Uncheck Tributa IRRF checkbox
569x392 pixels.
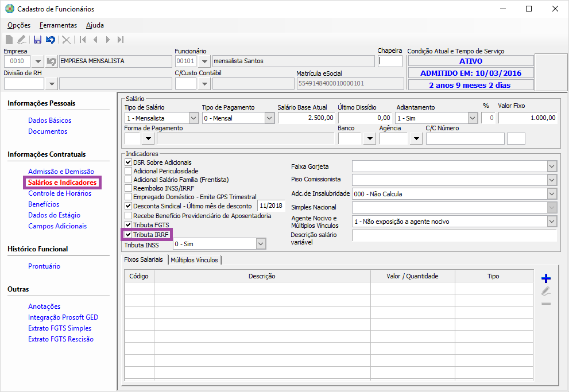click(129, 235)
